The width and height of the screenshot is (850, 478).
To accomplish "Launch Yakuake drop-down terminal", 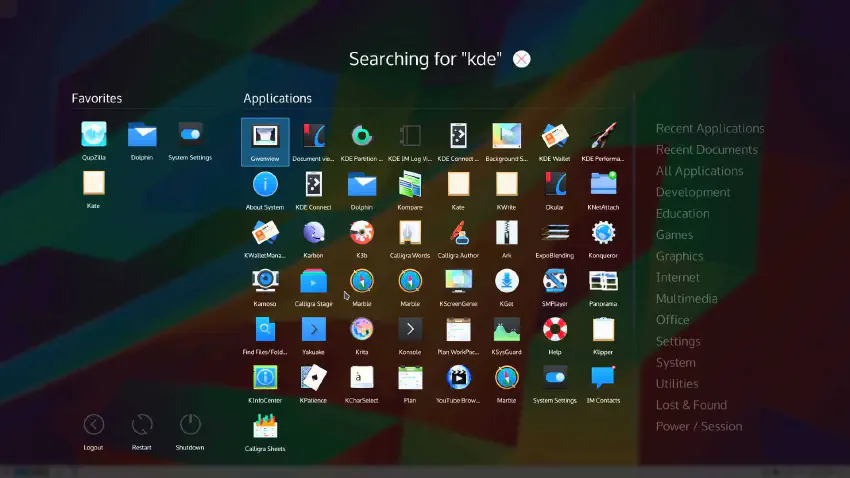I will coord(313,335).
